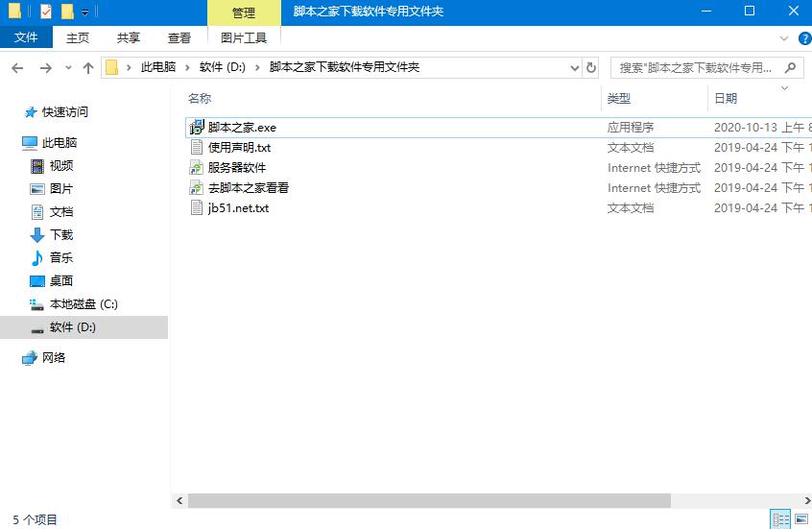Viewport: 812px width, 529px height.
Task: Open 桌面 in the navigation pane
Action: pos(61,280)
